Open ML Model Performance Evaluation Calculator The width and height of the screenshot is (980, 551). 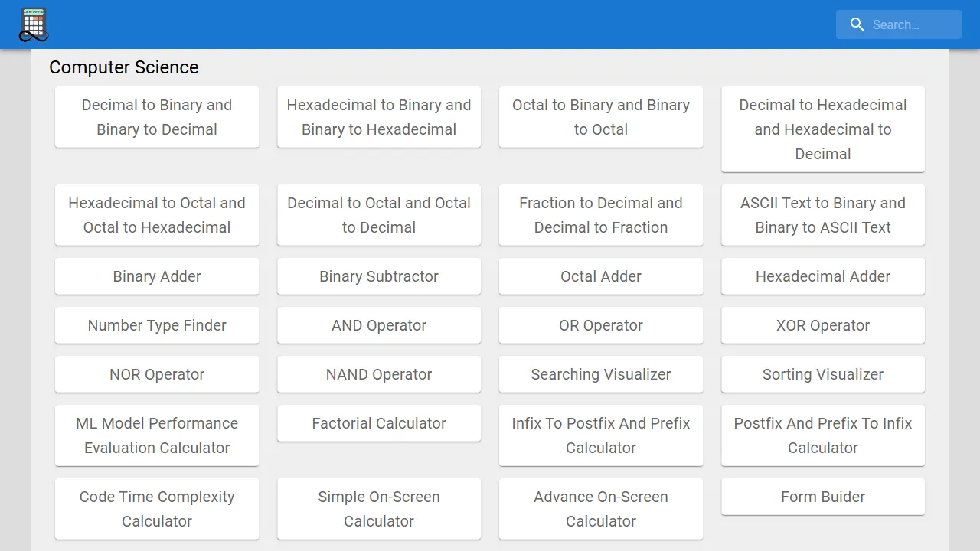(x=157, y=435)
